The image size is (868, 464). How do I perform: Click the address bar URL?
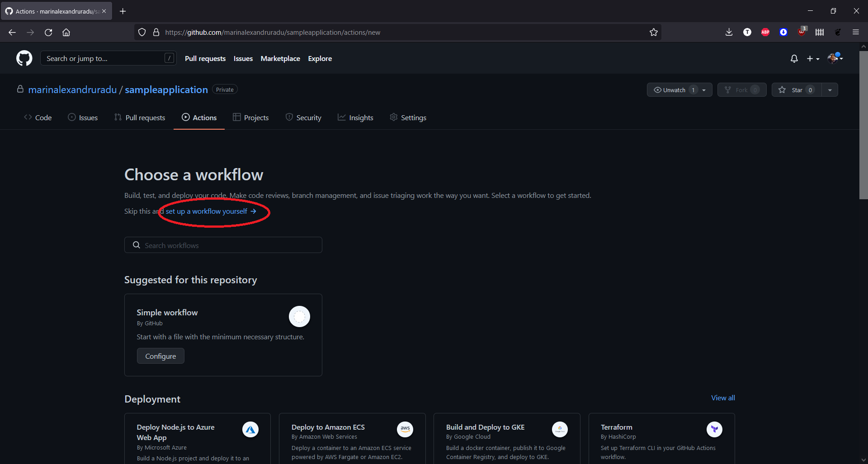pyautogui.click(x=273, y=33)
